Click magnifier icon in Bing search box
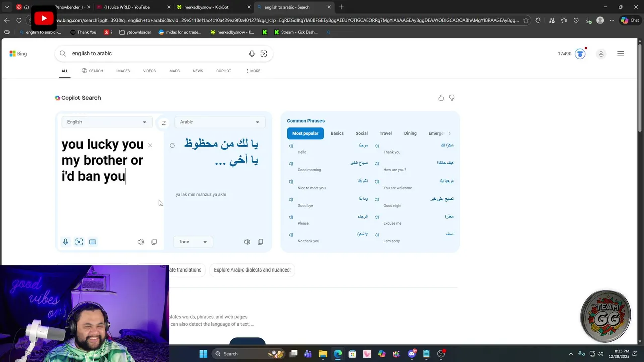The height and width of the screenshot is (362, 644). [63, 53]
